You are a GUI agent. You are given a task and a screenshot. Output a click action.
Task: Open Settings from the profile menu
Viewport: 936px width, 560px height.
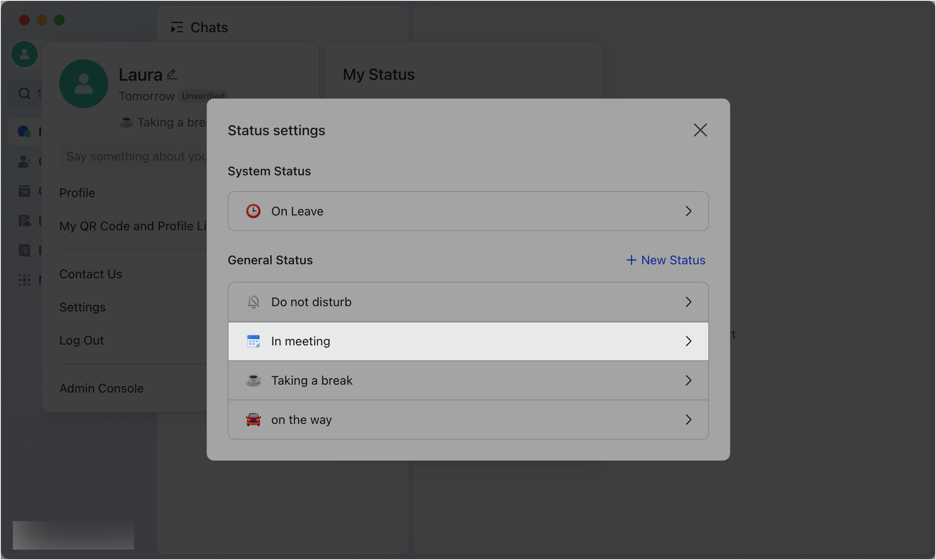pyautogui.click(x=82, y=307)
